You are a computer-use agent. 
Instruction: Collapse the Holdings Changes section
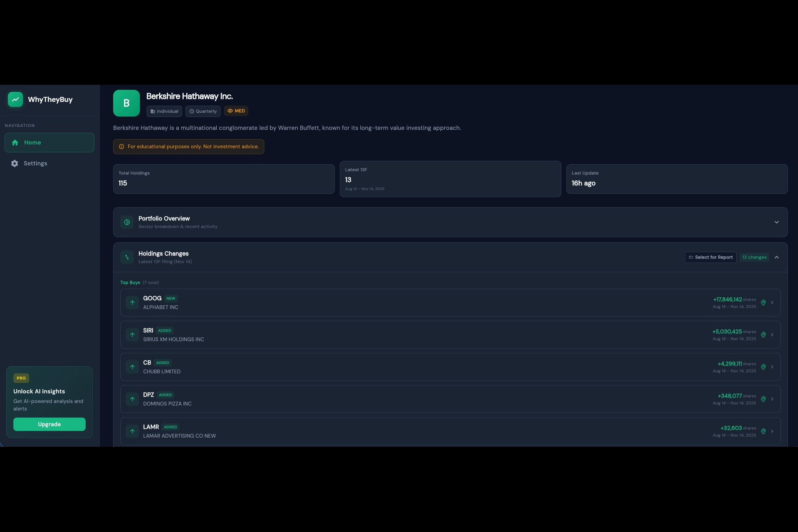click(777, 257)
